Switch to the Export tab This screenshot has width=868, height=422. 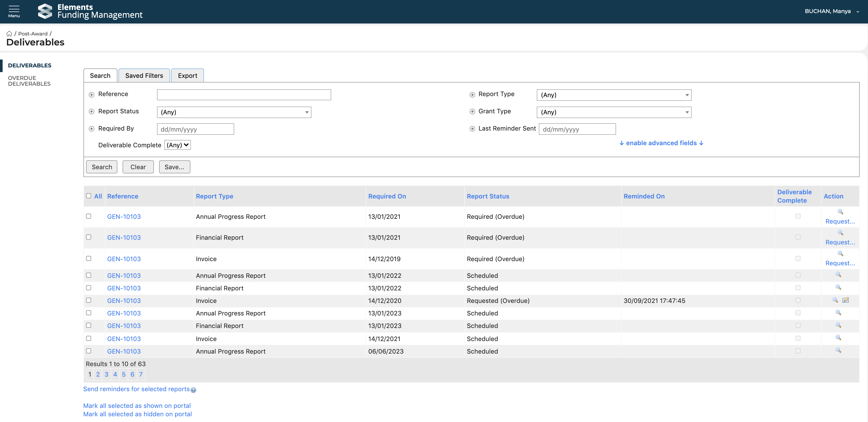(x=187, y=75)
